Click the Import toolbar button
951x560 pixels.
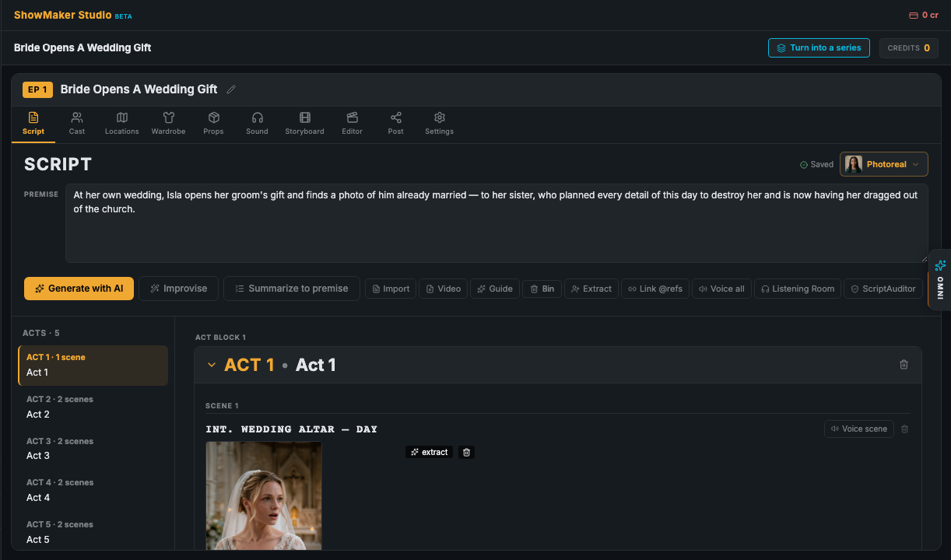[x=391, y=289]
